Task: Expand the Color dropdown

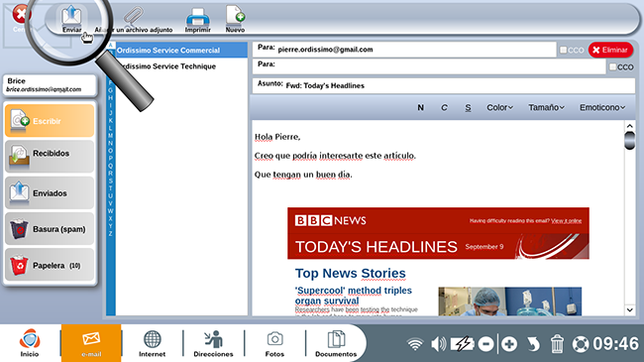Action: (499, 107)
